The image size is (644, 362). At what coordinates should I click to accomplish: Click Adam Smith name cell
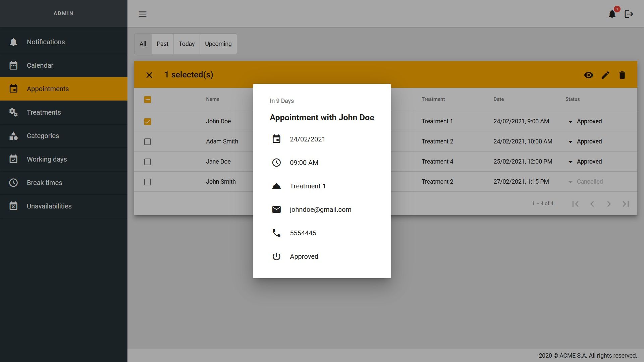pyautogui.click(x=222, y=141)
